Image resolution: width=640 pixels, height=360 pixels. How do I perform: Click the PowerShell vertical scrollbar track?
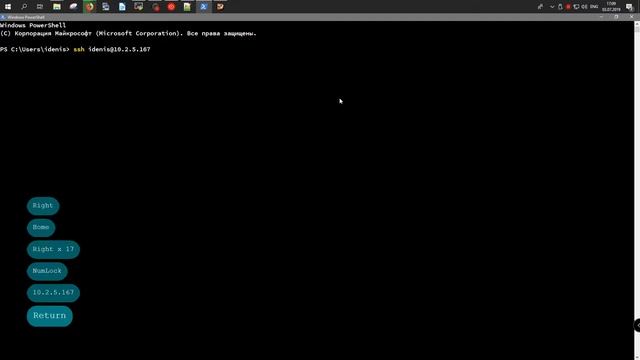pos(637,190)
